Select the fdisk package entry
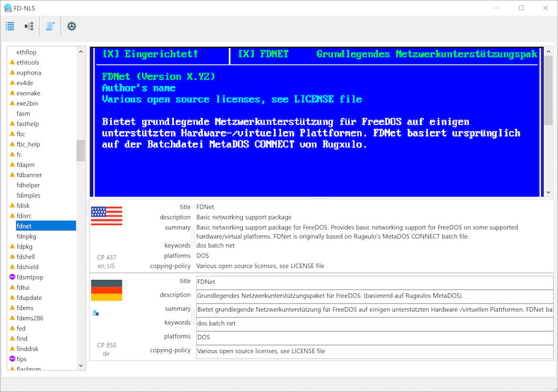The width and height of the screenshot is (558, 392). point(23,206)
